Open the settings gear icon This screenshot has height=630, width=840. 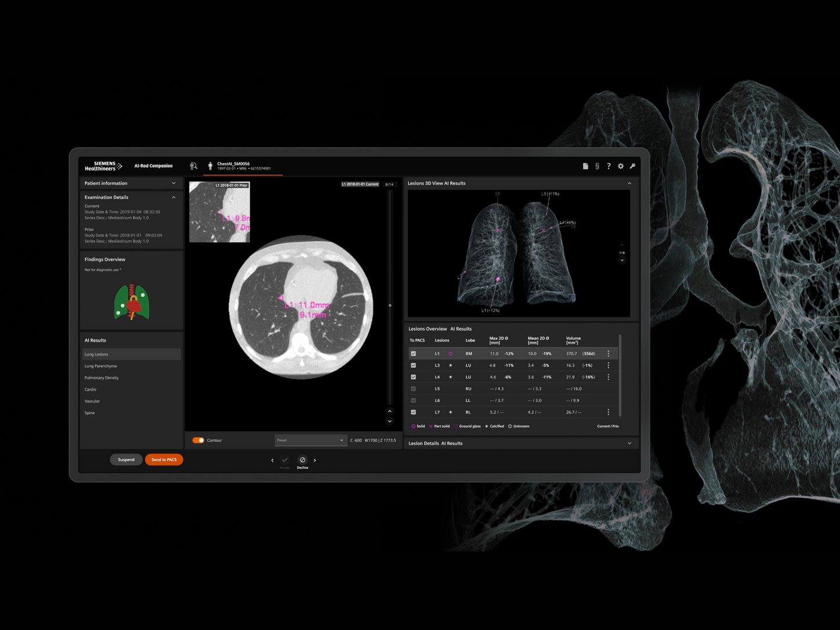click(x=621, y=166)
